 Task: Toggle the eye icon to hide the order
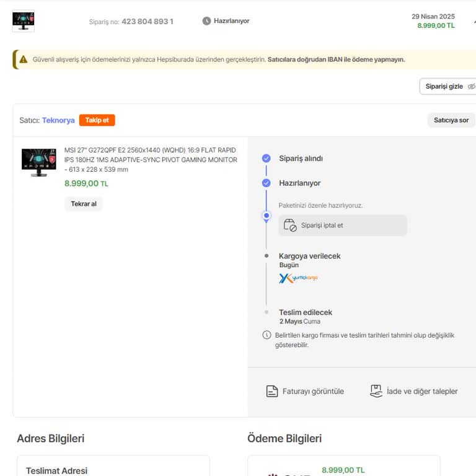pyautogui.click(x=471, y=87)
